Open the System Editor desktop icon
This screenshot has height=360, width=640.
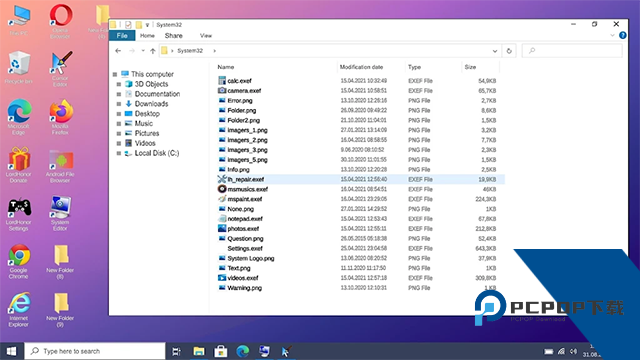click(x=60, y=213)
